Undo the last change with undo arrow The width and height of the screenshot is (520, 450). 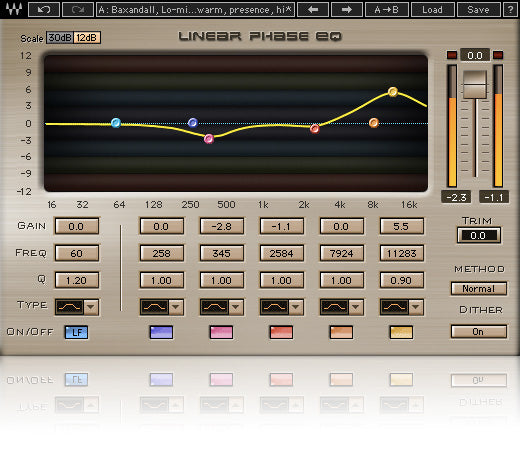44,10
